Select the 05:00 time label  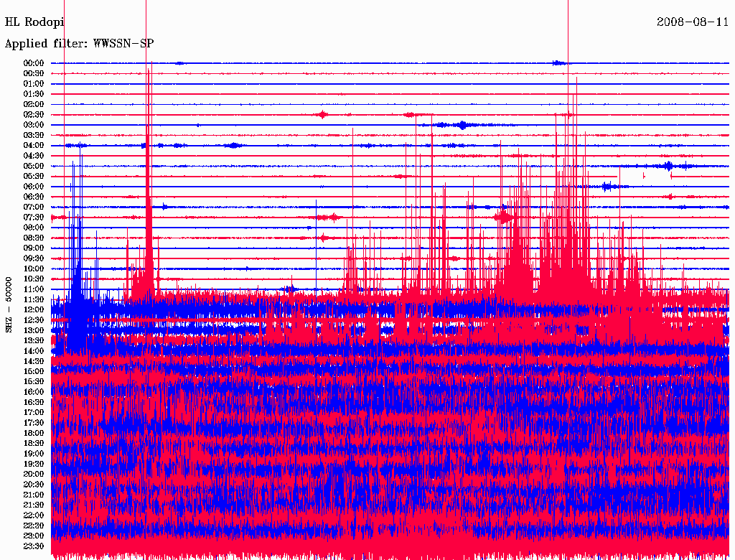[34, 166]
